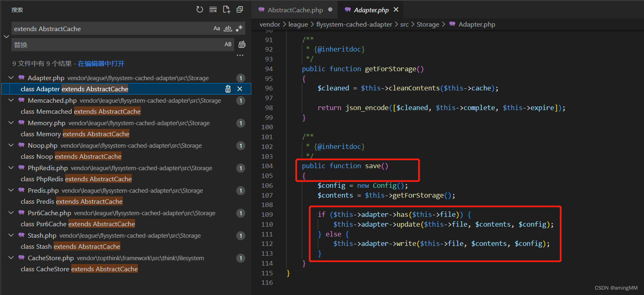Click the Replace All icon
644x295 pixels.
242,45
